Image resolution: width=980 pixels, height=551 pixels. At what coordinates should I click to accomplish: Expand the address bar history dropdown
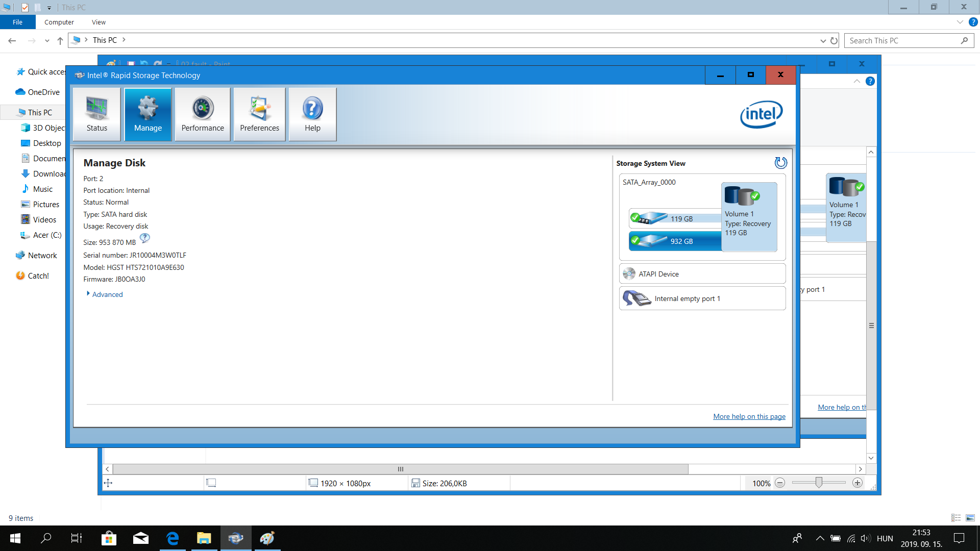click(x=823, y=40)
